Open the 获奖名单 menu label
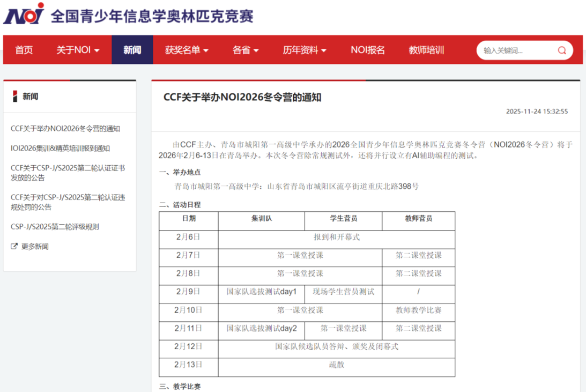This screenshot has width=586, height=392. point(182,50)
